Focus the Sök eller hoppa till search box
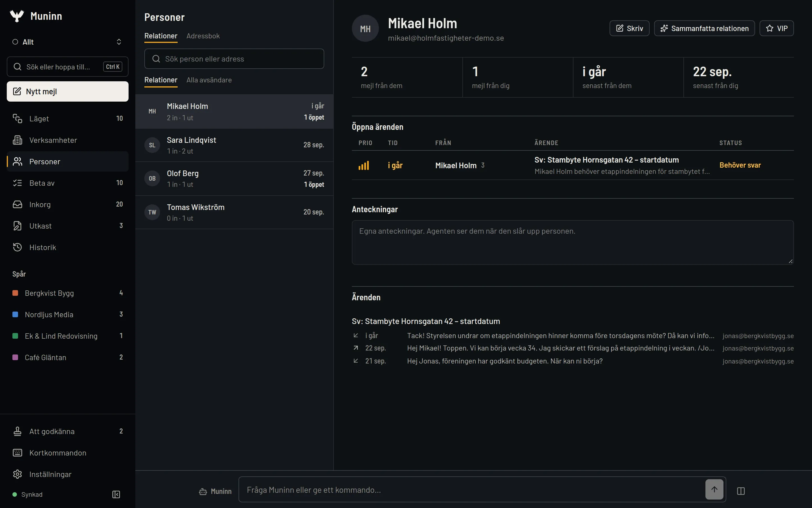812x508 pixels. (x=67, y=67)
